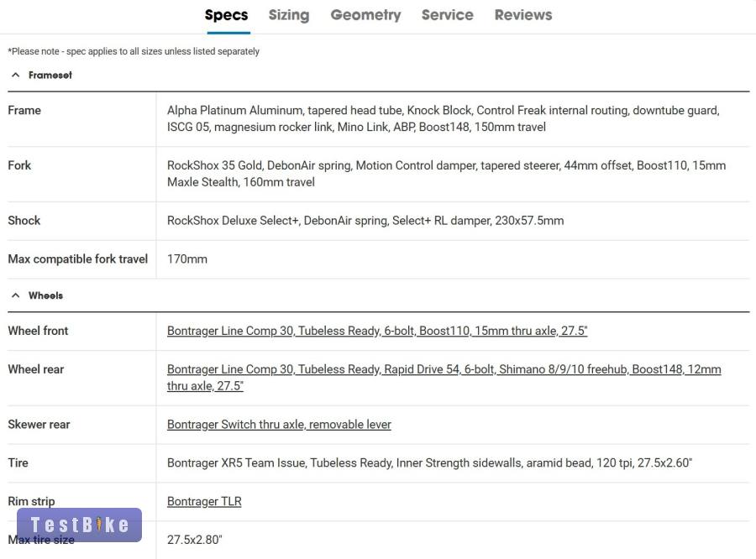Screen dimensions: 756x559
Task: Go to the Service tab
Action: coord(447,15)
